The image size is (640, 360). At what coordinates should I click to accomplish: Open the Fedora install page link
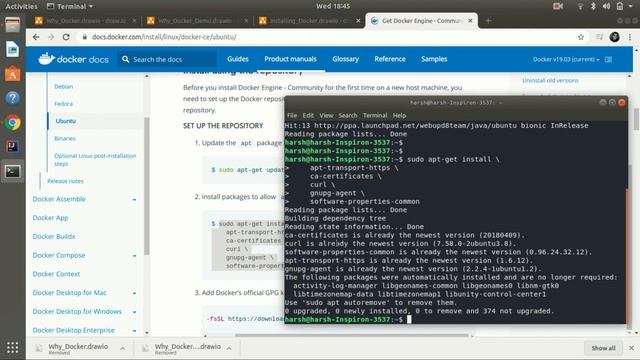pos(63,104)
